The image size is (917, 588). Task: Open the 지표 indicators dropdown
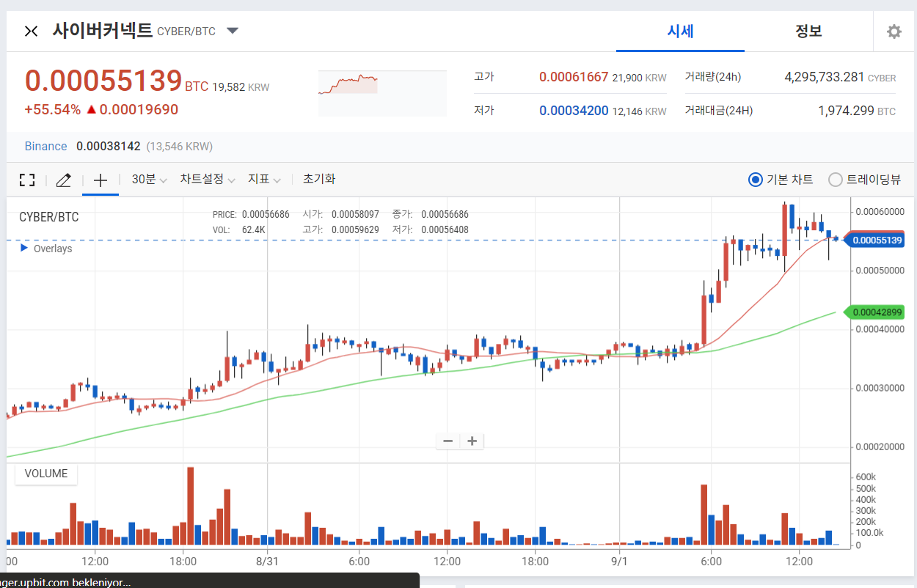point(264,180)
